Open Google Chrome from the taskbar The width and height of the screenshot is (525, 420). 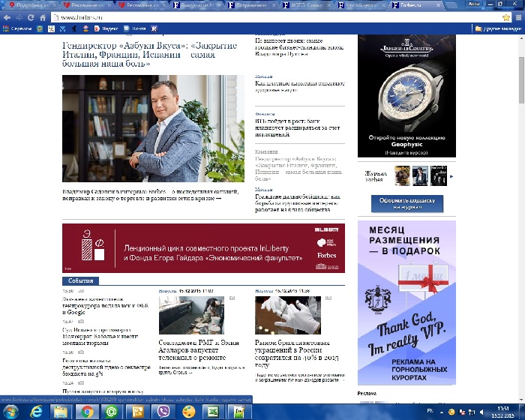pos(87,412)
